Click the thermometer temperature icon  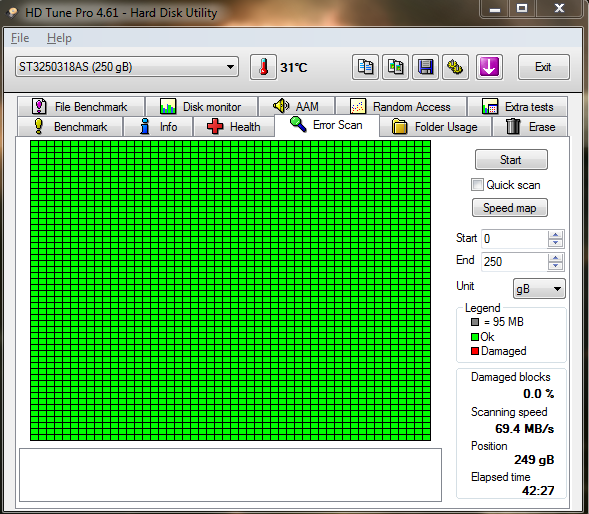coord(263,67)
